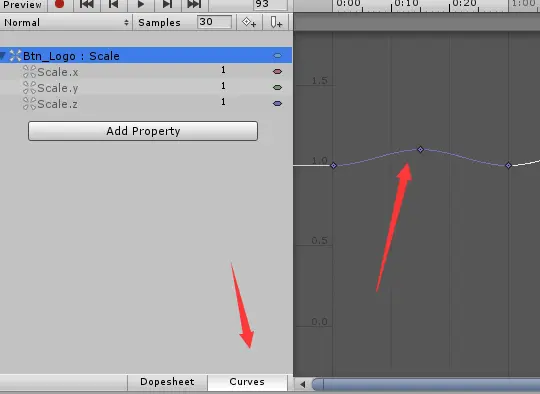The image size is (540, 394).
Task: Click the Add Event icon
Action: 276,23
